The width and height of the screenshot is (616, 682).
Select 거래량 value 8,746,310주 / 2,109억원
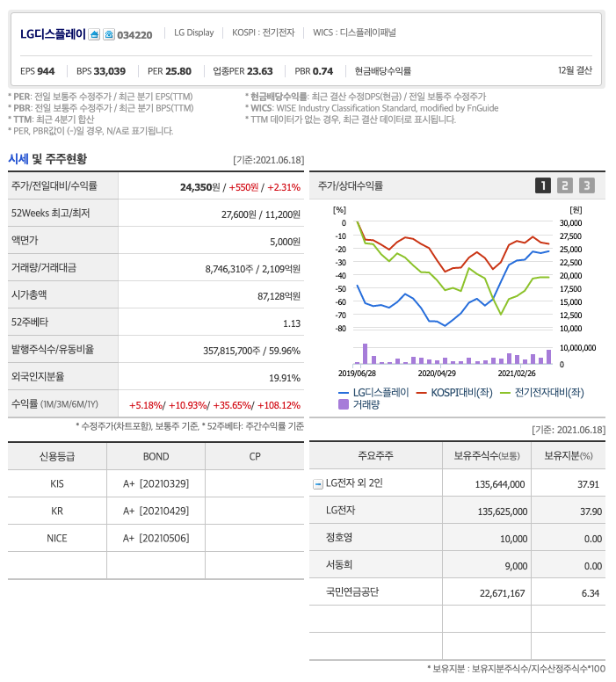(253, 269)
